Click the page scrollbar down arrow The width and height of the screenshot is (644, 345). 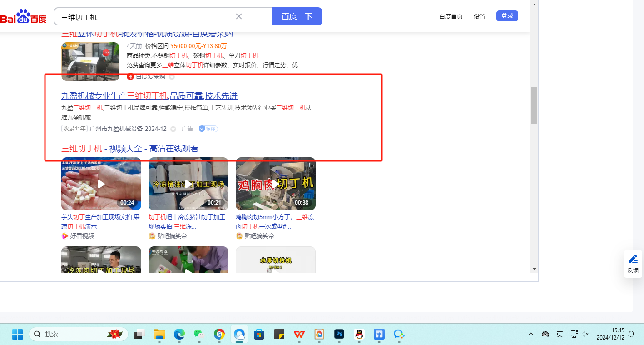point(534,269)
